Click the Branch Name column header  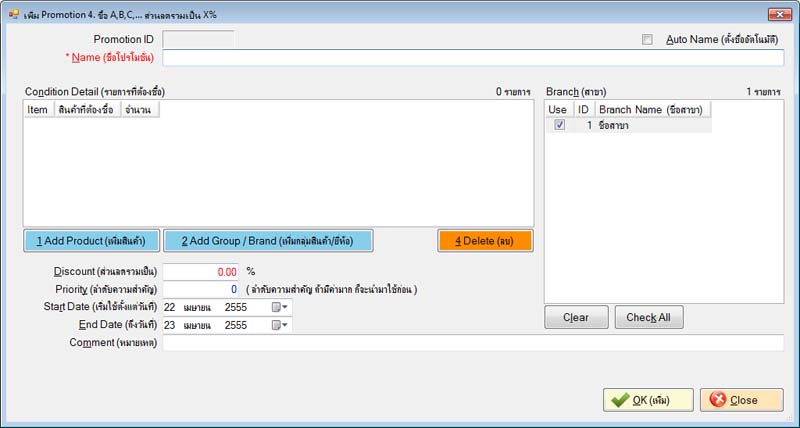(x=650, y=109)
